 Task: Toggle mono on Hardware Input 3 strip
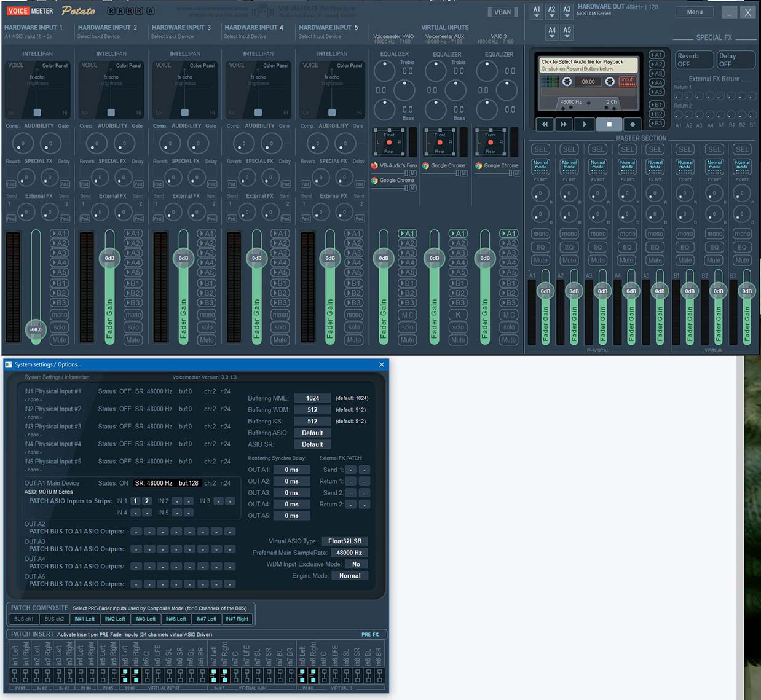pos(207,315)
